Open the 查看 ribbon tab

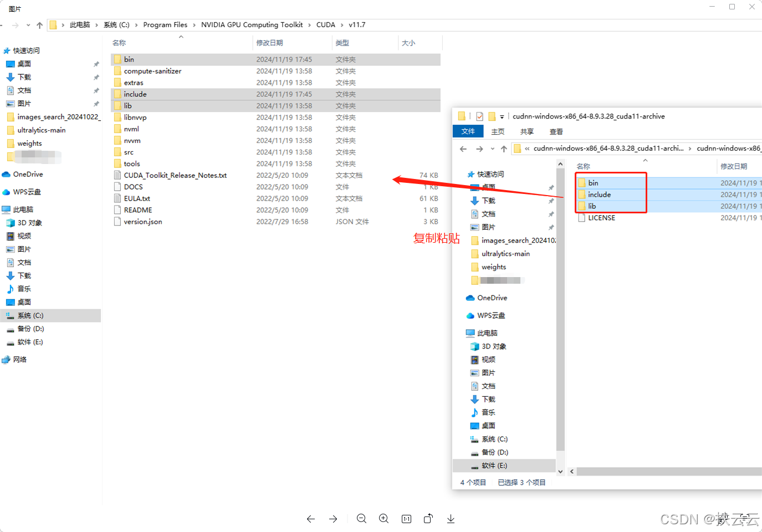pos(556,131)
